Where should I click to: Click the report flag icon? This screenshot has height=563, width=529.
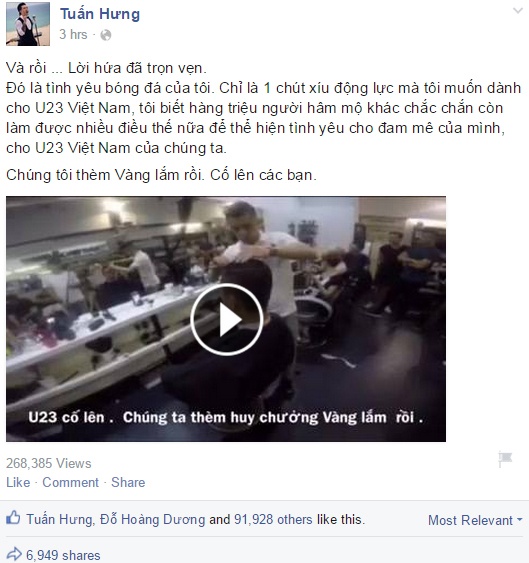505,459
